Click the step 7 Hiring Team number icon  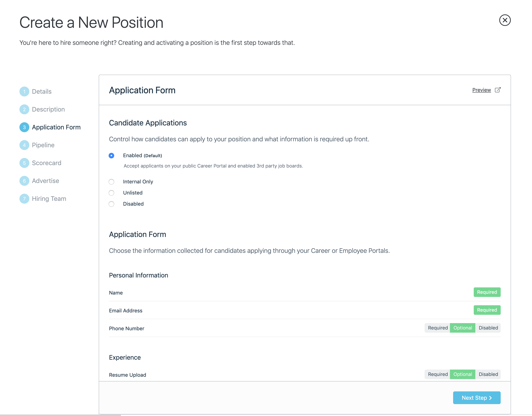(x=24, y=199)
